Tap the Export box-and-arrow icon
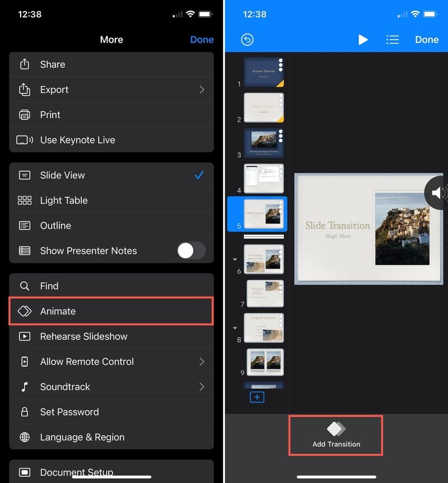This screenshot has height=483, width=448. pyautogui.click(x=25, y=90)
